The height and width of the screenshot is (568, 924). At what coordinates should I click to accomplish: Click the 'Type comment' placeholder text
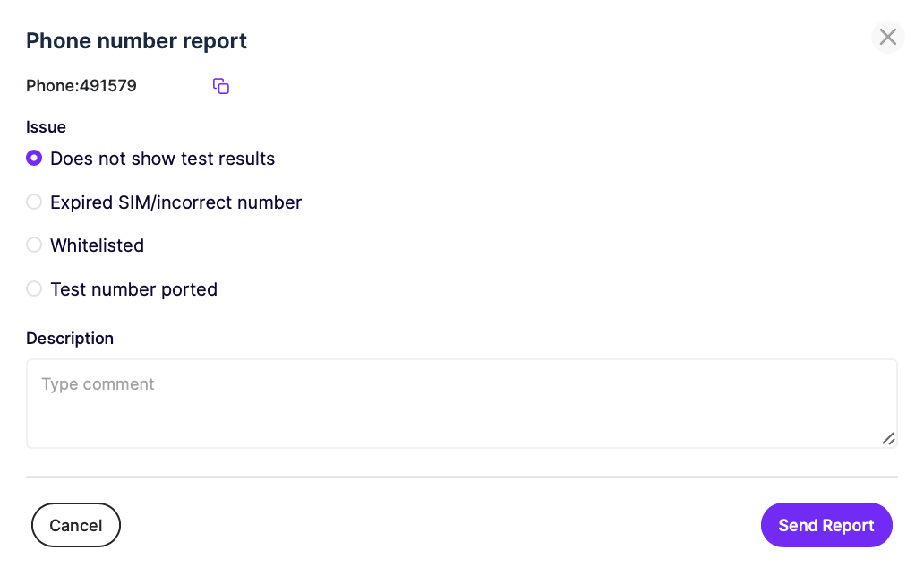98,384
